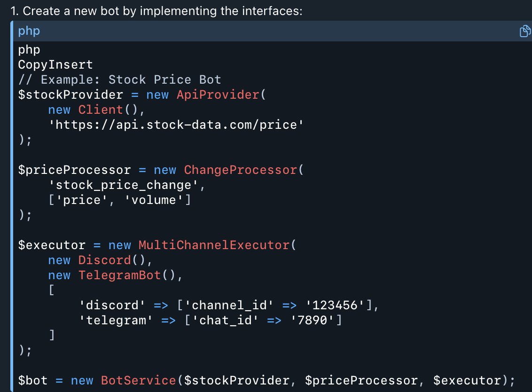Click the URL 'https://api.stock-data.com/price'

click(x=176, y=125)
